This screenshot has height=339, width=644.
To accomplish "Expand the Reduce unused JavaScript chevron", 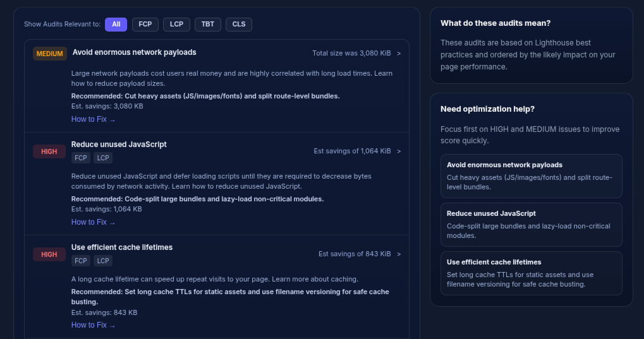I will click(399, 152).
